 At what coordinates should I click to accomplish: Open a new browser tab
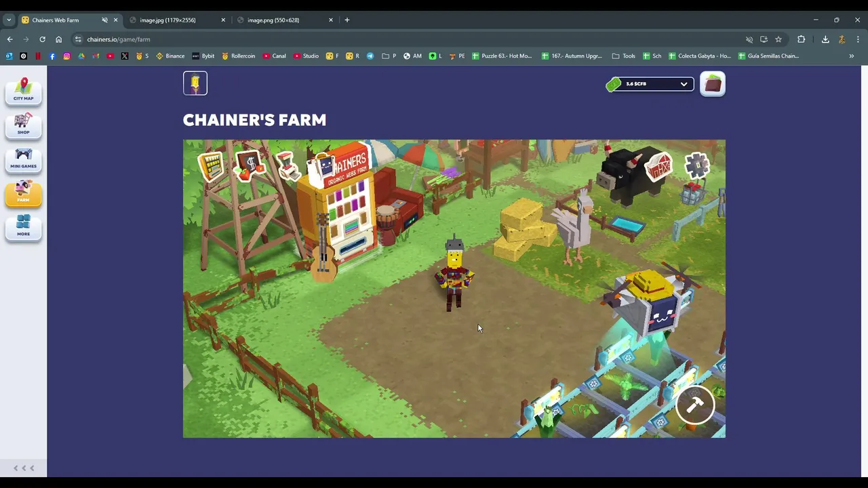[x=347, y=20]
